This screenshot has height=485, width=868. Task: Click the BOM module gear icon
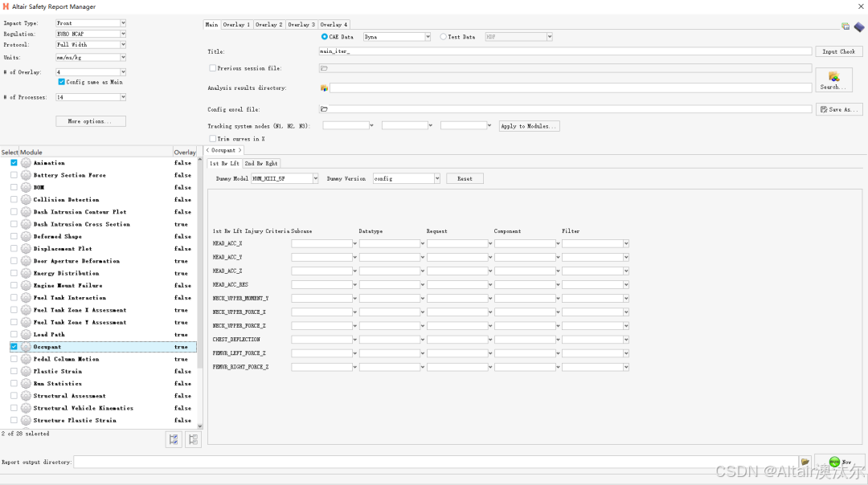26,187
